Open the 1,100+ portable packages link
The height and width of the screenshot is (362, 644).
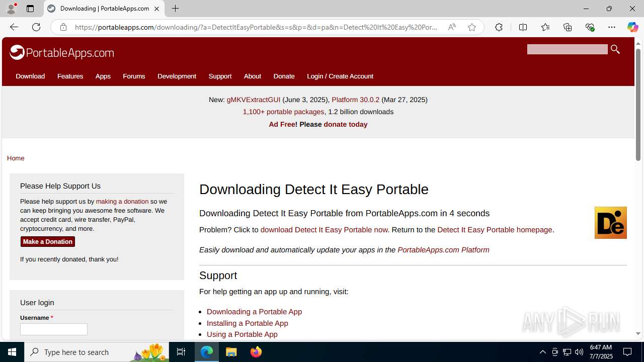pyautogui.click(x=283, y=112)
